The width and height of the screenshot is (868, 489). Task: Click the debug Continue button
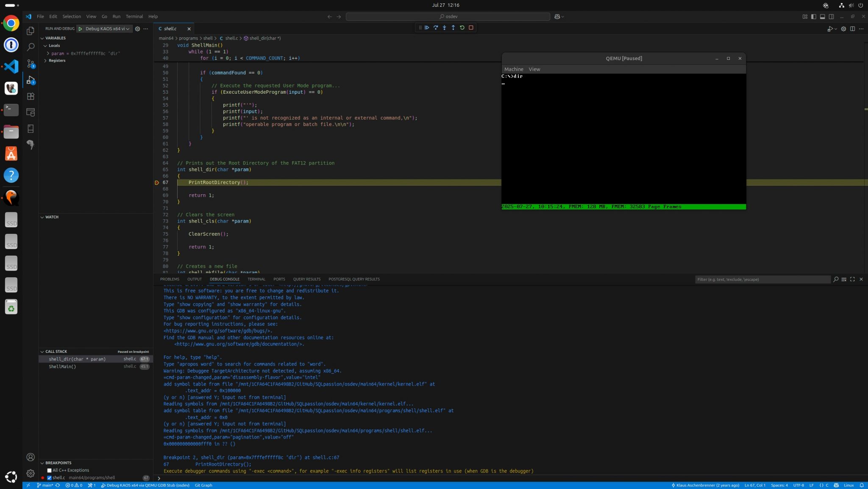[x=427, y=28]
